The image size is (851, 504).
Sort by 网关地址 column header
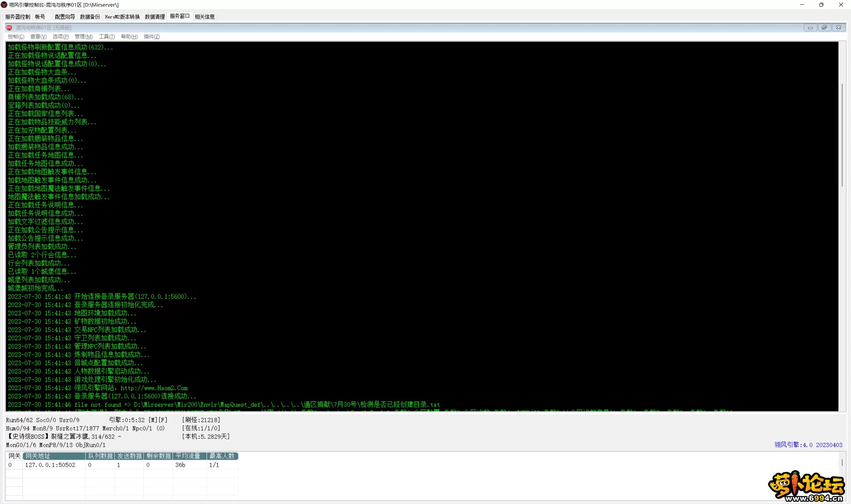pyautogui.click(x=54, y=456)
